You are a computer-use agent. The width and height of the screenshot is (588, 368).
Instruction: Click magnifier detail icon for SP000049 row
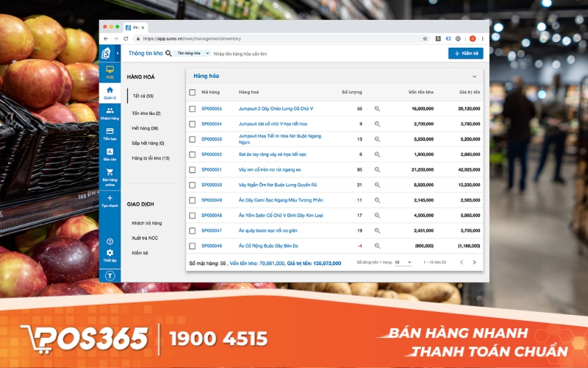point(377,200)
